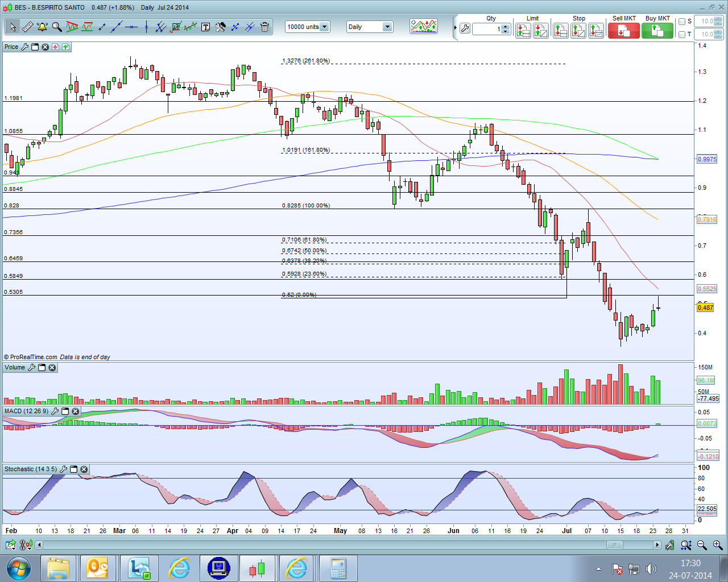Enable the S stop checkbox
Screen dimensions: 728x582
point(682,22)
